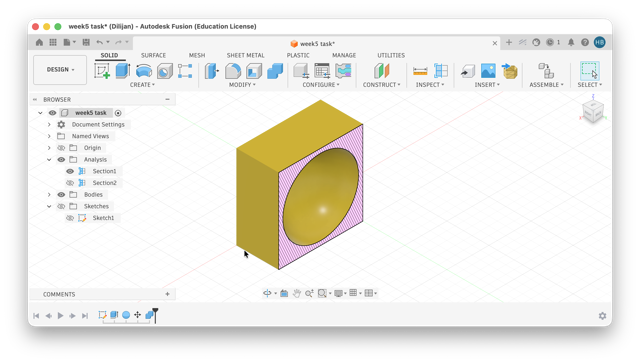Open the INSPECT dropdown menu
This screenshot has width=640, height=363.
tap(429, 85)
